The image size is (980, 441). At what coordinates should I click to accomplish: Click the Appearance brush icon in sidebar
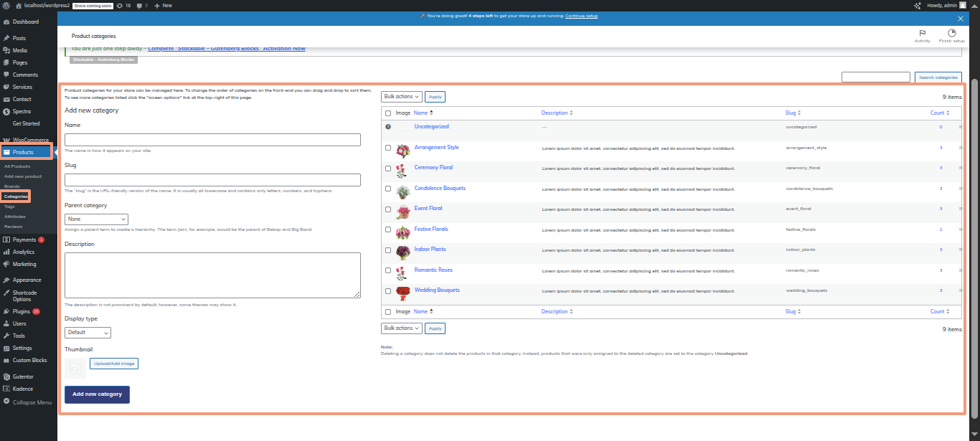pos(6,280)
